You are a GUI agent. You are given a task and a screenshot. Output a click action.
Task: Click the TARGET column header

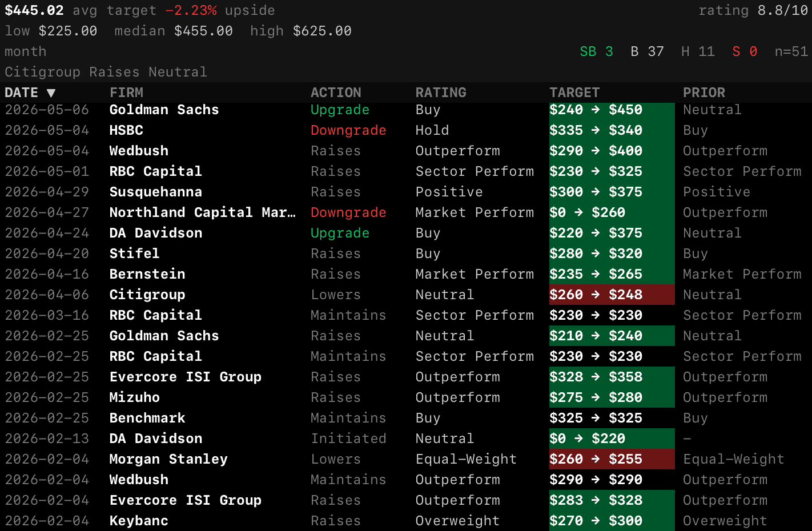pyautogui.click(x=574, y=92)
